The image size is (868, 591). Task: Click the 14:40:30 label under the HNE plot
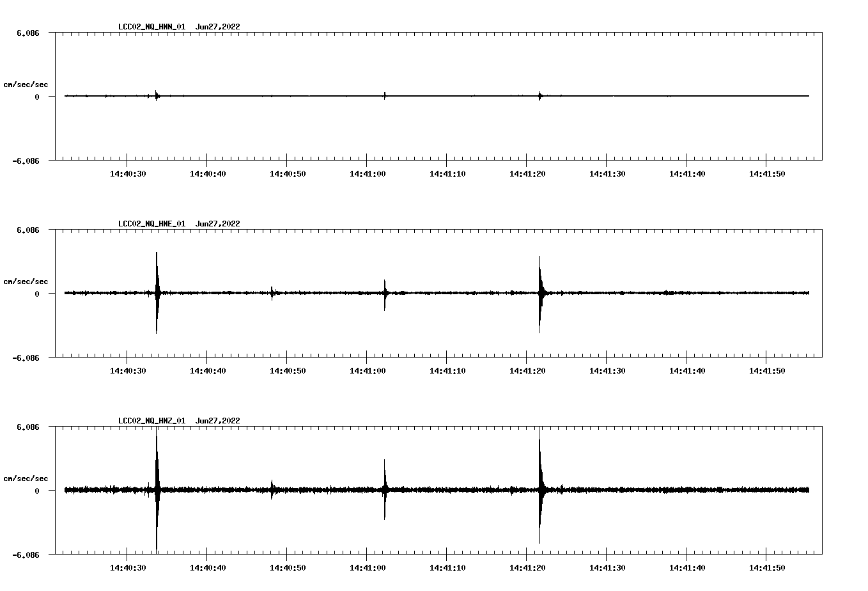coord(127,371)
